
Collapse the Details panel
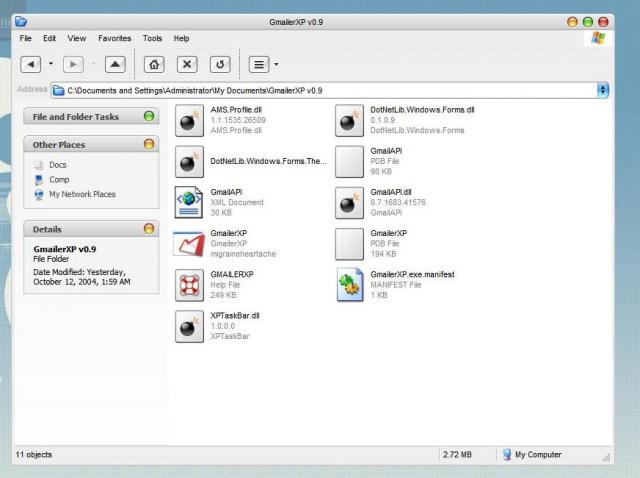tap(149, 229)
